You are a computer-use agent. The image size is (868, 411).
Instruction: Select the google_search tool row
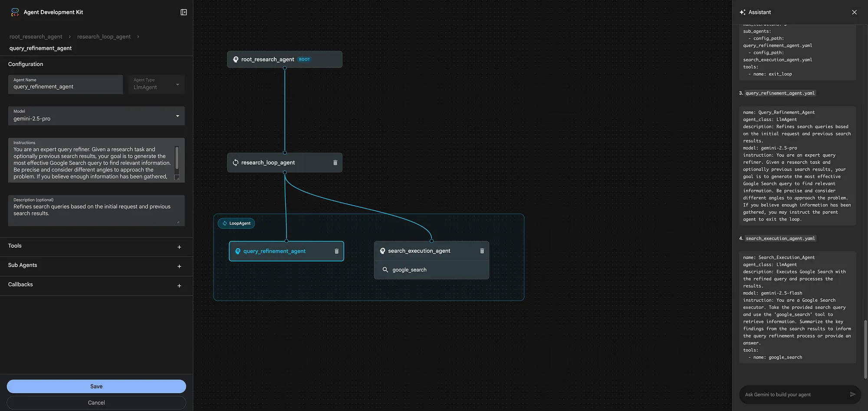(x=431, y=270)
